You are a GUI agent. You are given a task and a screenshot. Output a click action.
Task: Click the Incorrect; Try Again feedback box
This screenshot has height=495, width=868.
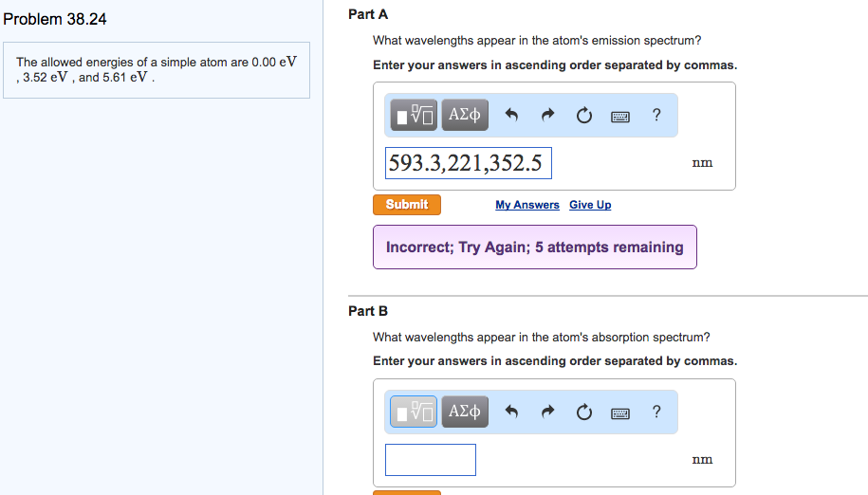pyautogui.click(x=534, y=247)
